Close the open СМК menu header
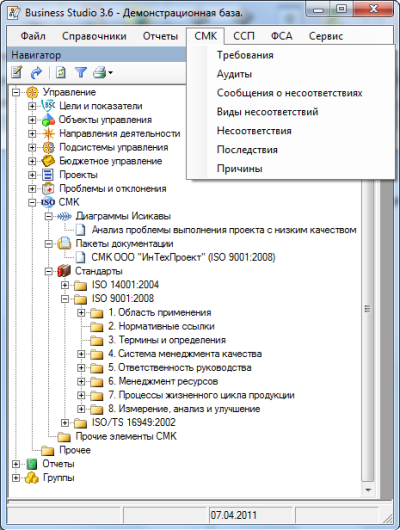400x530 pixels. pos(205,36)
